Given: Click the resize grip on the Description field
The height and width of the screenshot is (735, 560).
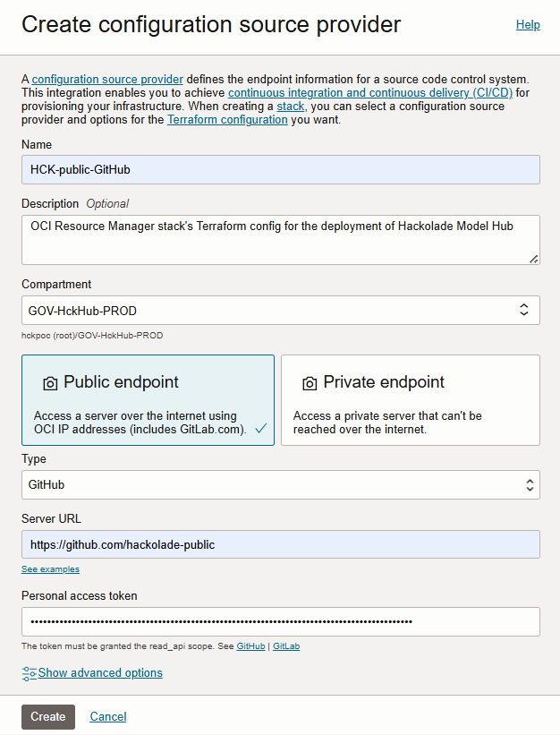Looking at the screenshot, I should pos(534,261).
